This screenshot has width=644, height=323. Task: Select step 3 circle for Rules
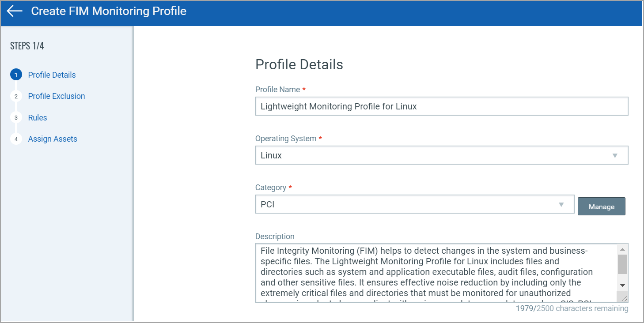pyautogui.click(x=16, y=118)
